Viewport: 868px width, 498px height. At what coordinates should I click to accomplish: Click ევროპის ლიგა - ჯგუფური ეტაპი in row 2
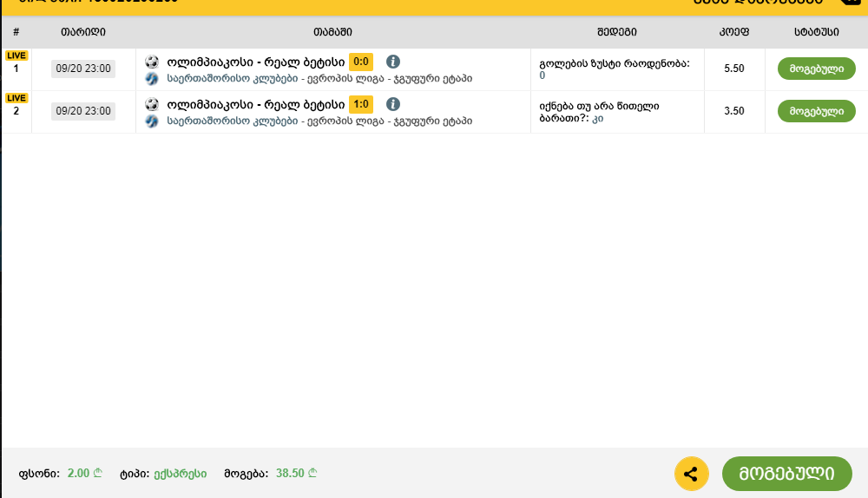click(390, 121)
